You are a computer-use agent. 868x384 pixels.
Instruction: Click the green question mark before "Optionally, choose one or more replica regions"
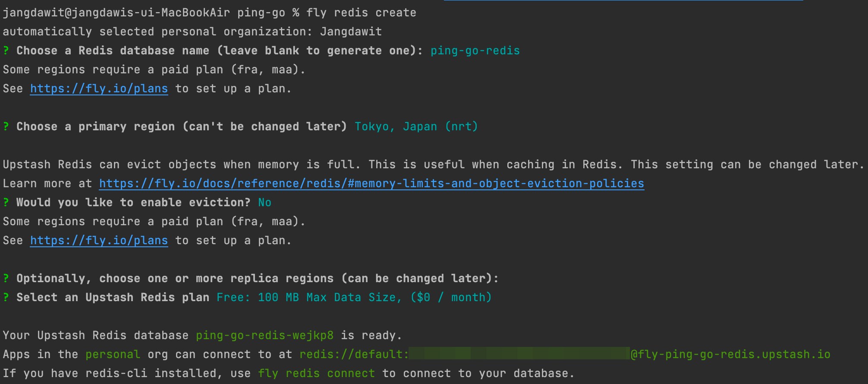coord(6,278)
